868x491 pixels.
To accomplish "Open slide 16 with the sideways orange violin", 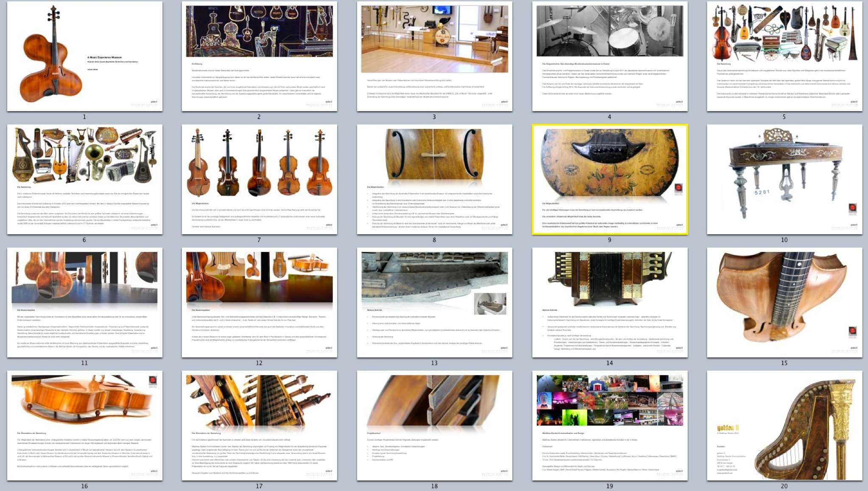I will (x=84, y=425).
